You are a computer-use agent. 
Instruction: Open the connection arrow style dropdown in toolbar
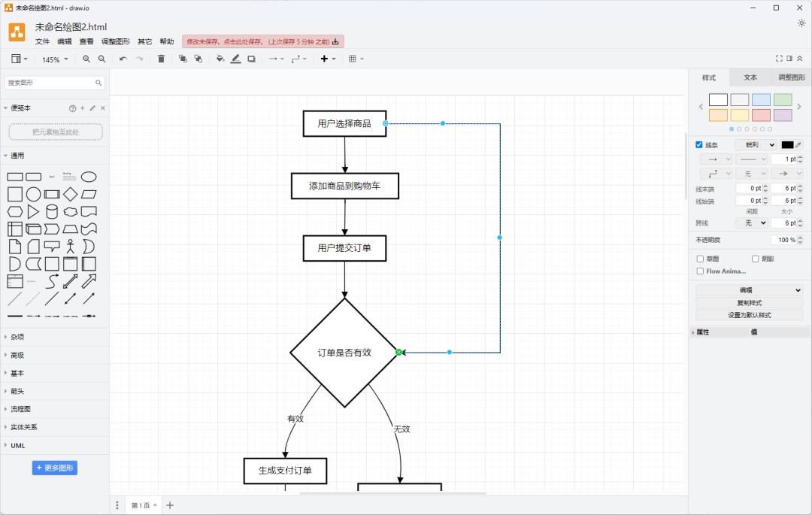tap(276, 59)
